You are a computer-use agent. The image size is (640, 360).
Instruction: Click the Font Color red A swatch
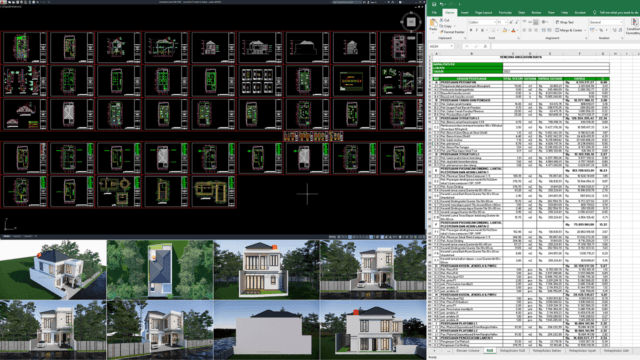click(513, 30)
